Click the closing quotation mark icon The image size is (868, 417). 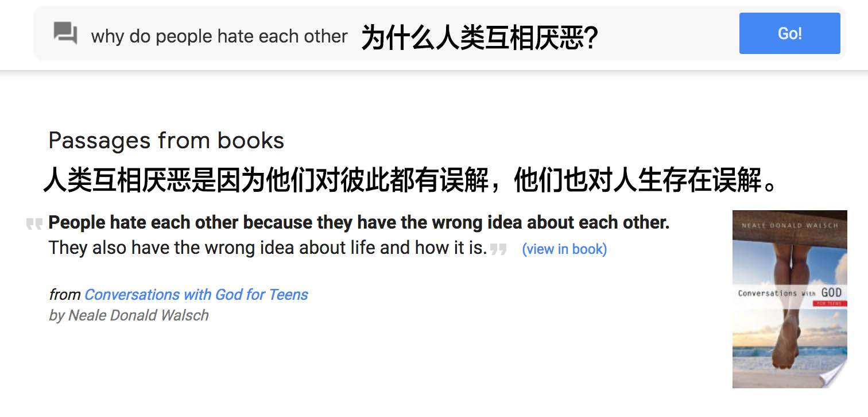(x=498, y=249)
